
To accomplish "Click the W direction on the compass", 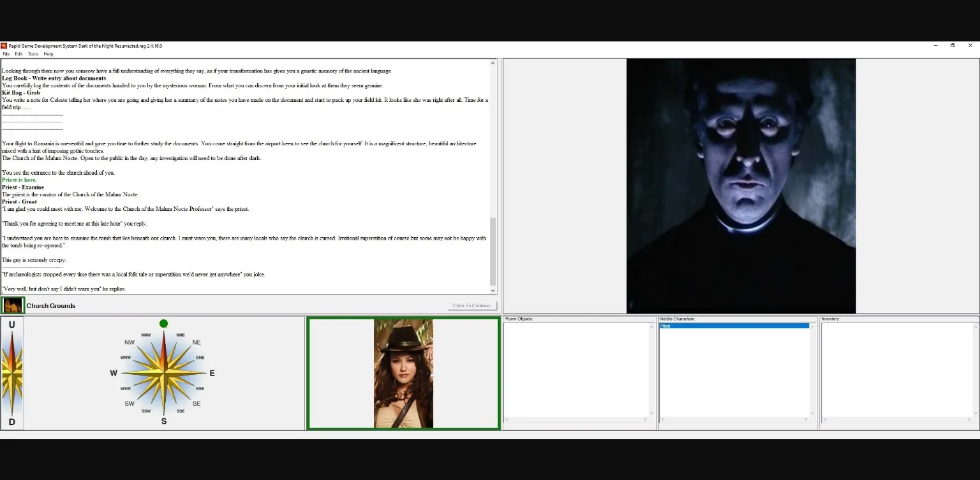I will tap(114, 373).
